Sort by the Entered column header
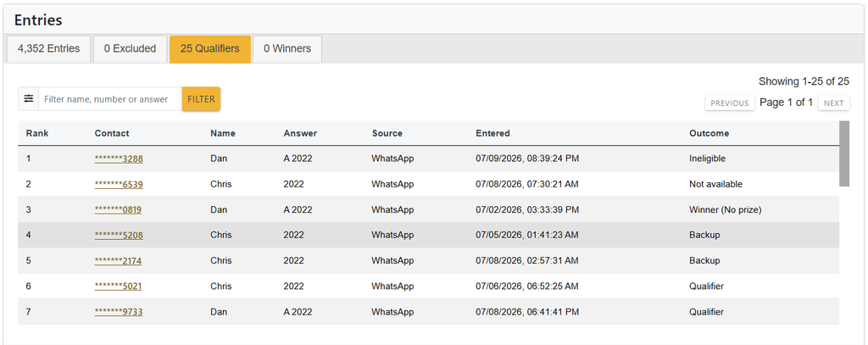 click(492, 133)
